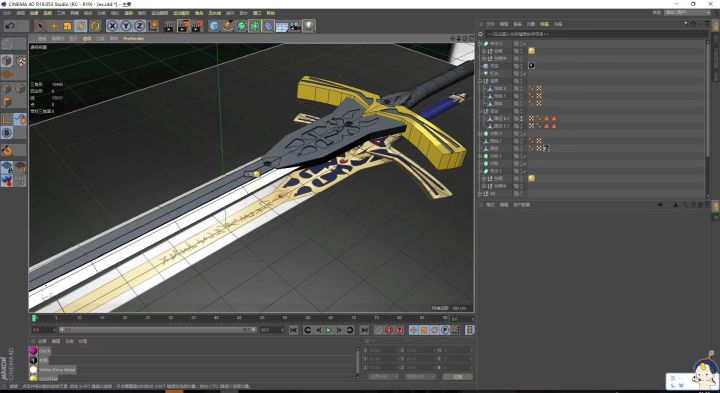
Task: Toggle the Position keying icon
Action: point(413,330)
